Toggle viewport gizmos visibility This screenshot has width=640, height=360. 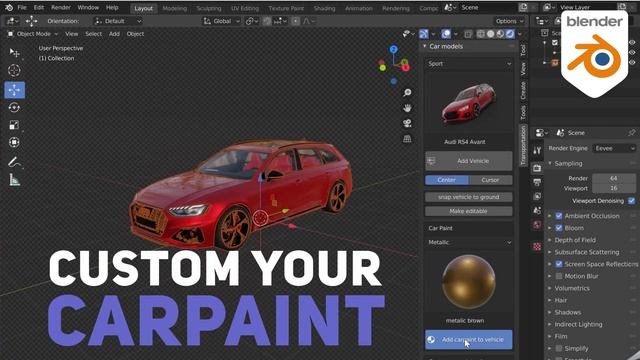click(x=424, y=34)
